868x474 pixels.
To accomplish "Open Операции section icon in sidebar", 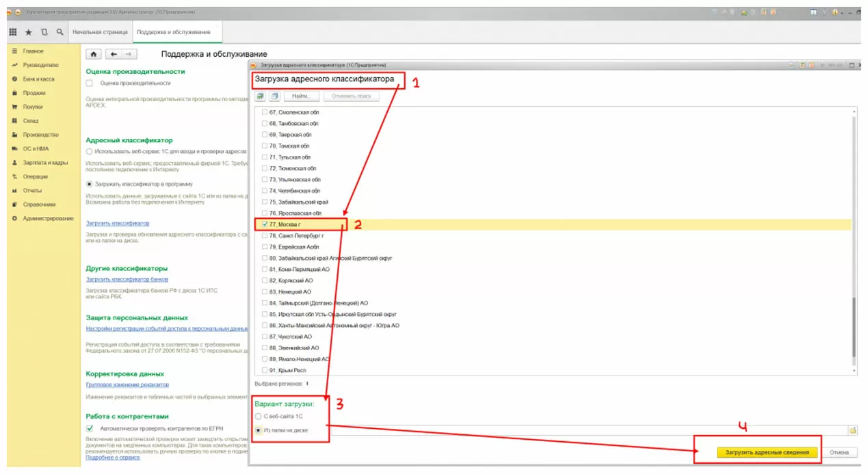I will tap(14, 176).
